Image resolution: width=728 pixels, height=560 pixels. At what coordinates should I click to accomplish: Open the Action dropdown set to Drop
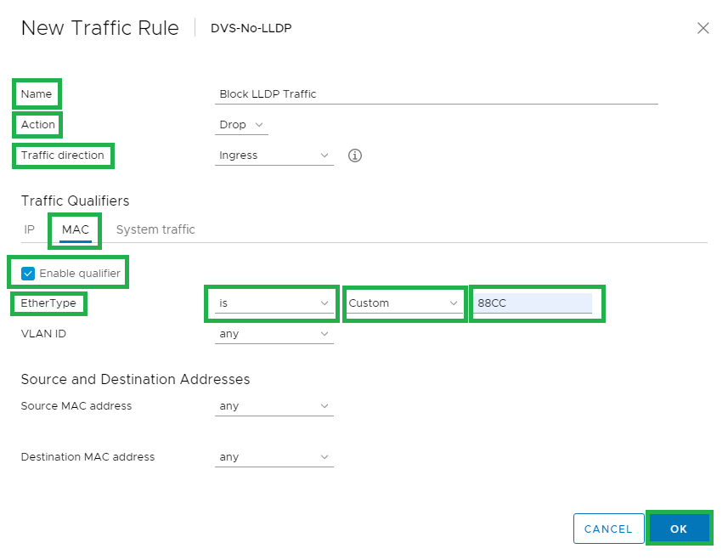click(242, 125)
